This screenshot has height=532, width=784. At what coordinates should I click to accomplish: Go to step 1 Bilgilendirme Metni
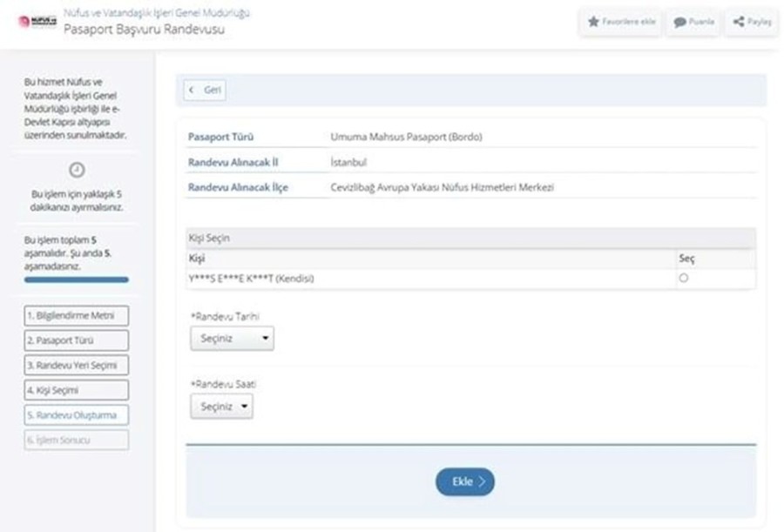tap(77, 315)
